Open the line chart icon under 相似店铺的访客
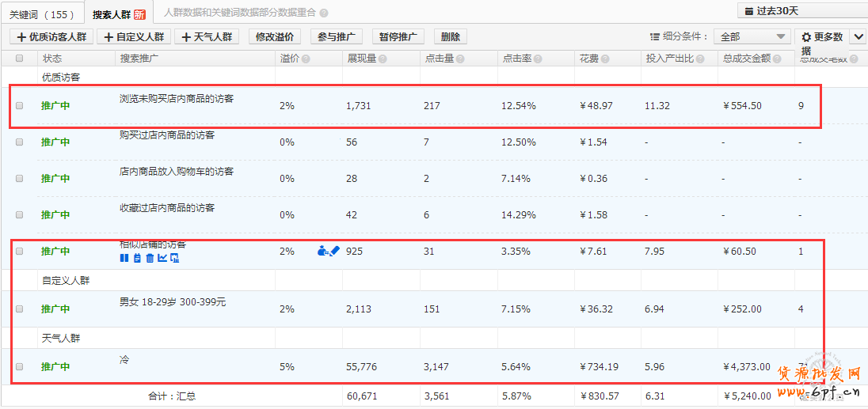 tap(162, 258)
